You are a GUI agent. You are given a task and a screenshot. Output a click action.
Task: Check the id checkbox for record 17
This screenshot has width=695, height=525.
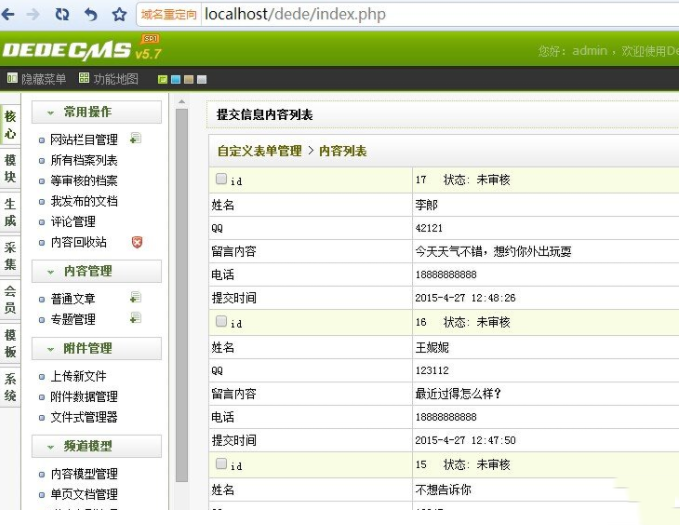click(221, 179)
